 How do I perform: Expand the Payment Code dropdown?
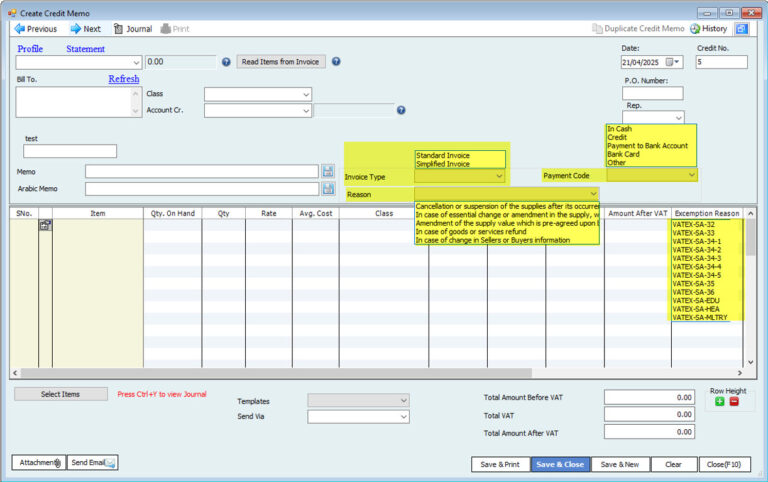click(691, 175)
